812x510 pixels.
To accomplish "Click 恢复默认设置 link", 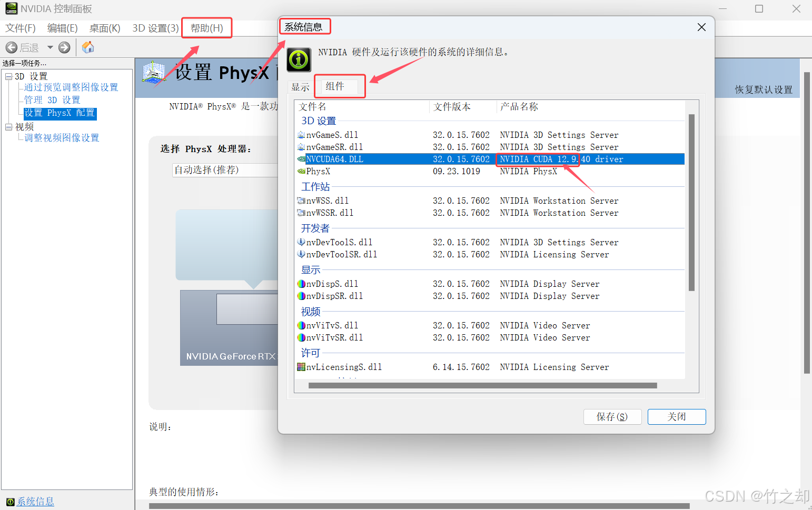I will pyautogui.click(x=764, y=89).
